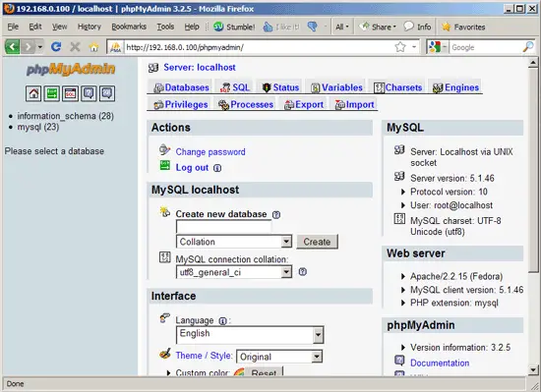Go to the browser Home page icon

(x=93, y=46)
